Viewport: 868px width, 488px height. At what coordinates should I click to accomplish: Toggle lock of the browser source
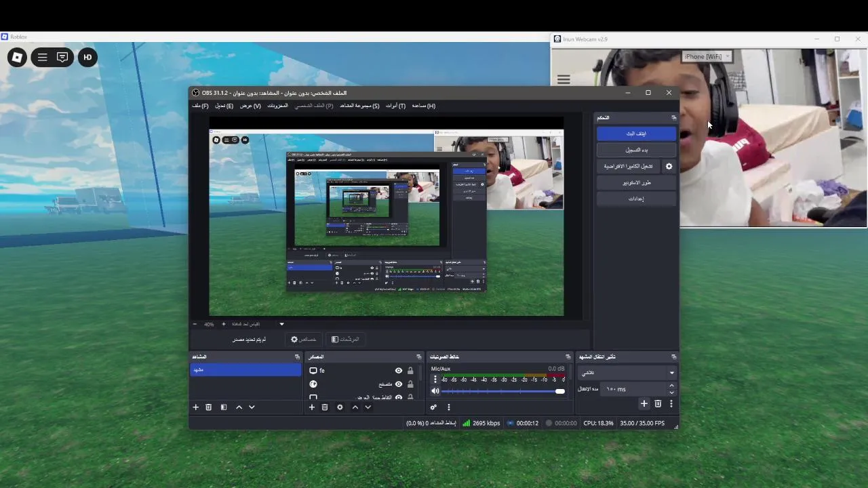click(x=410, y=384)
